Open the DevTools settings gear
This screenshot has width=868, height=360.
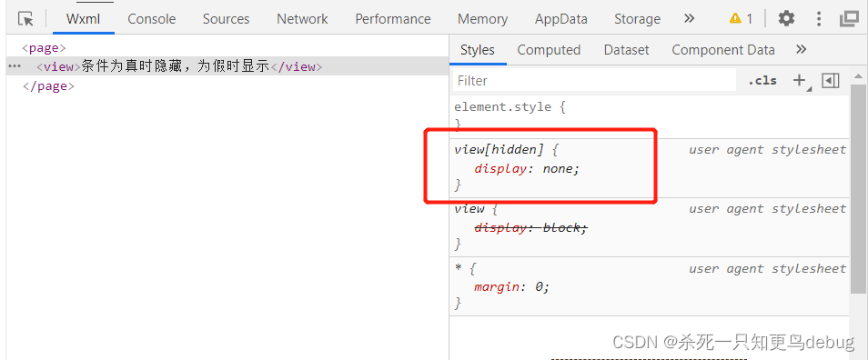pos(786,19)
